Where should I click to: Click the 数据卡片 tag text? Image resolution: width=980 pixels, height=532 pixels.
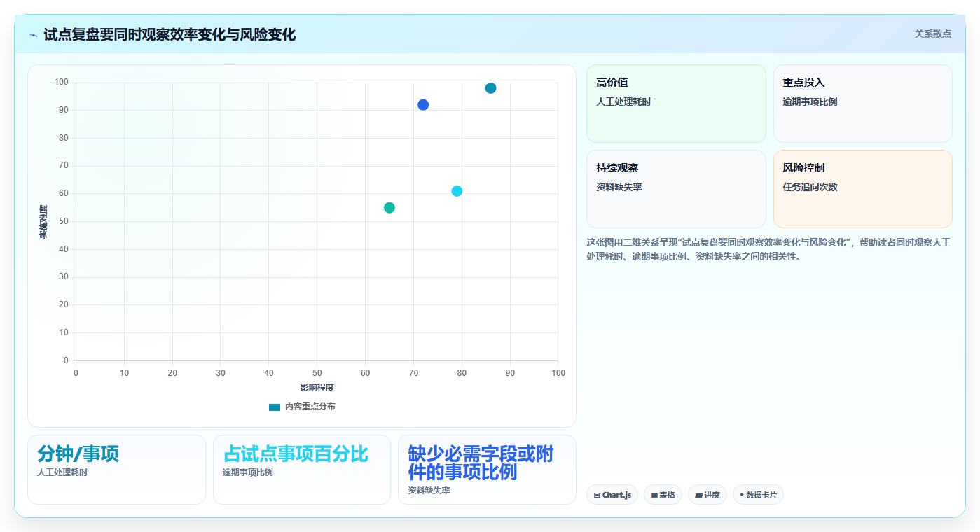click(761, 495)
